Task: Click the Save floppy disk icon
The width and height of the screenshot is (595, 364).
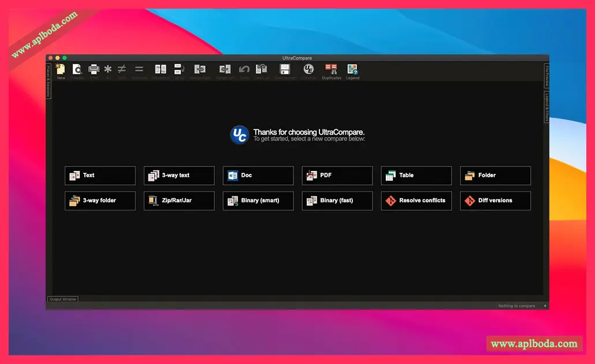Action: pyautogui.click(x=285, y=70)
